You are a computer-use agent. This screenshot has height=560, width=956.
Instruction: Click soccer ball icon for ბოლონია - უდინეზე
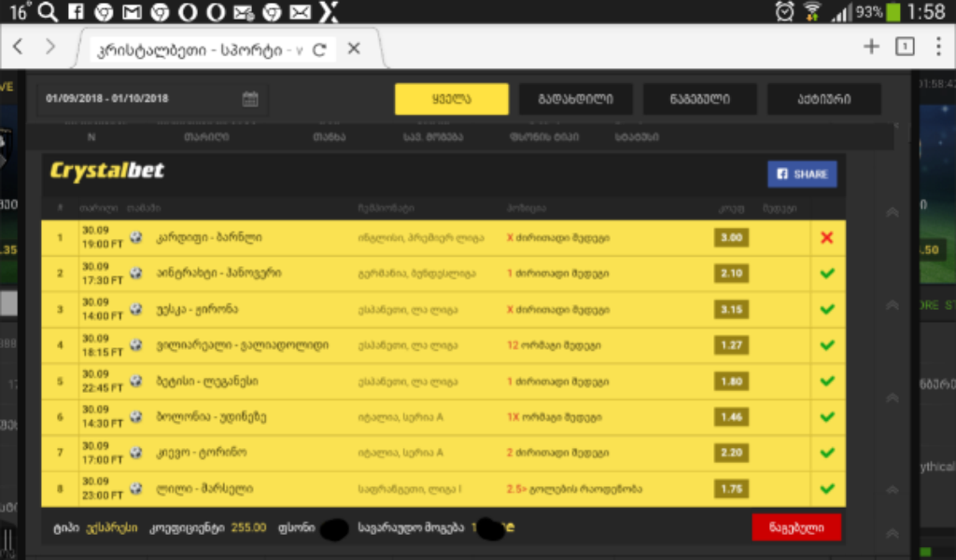(136, 417)
